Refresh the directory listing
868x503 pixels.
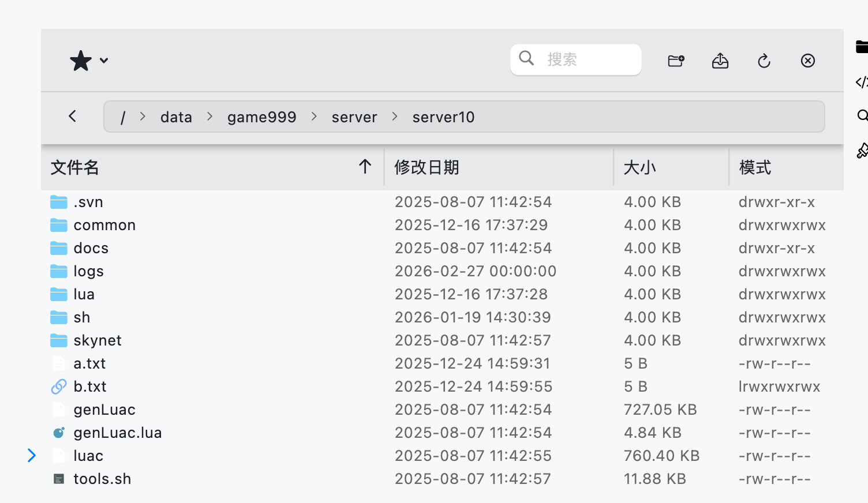tap(764, 61)
